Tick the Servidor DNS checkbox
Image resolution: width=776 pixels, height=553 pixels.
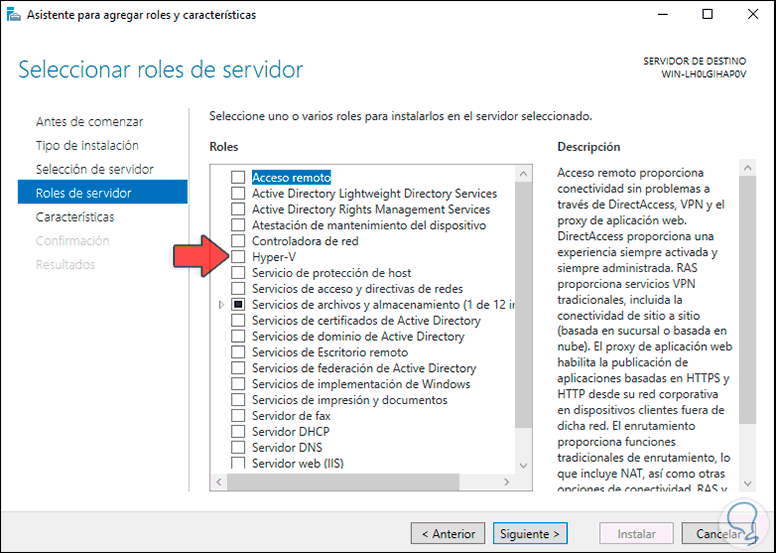click(x=238, y=448)
